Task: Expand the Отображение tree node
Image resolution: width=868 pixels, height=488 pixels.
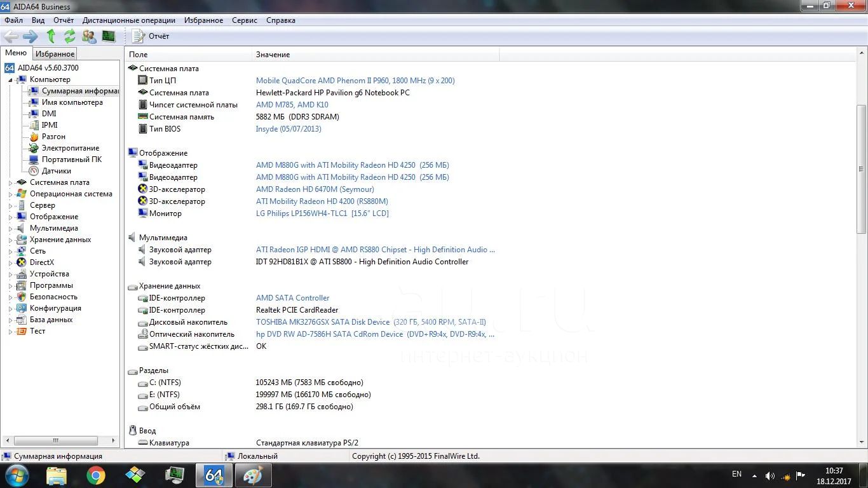Action: coord(11,217)
